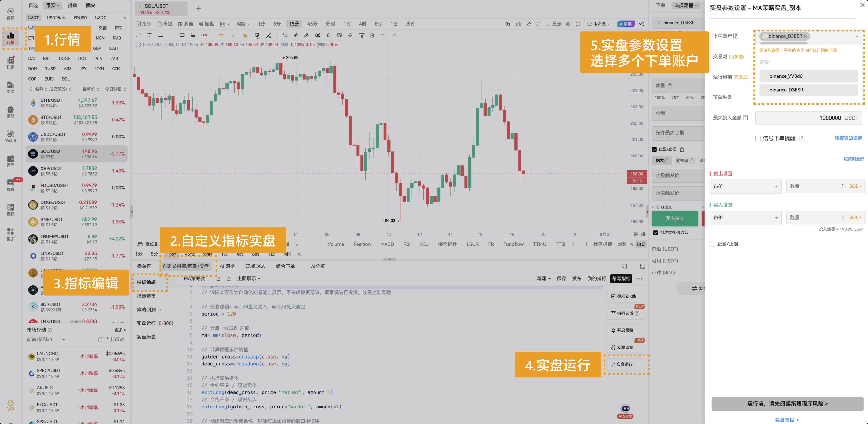This screenshot has width=868, height=424.
Task: Open the AI 网格 tab
Action: click(x=227, y=266)
